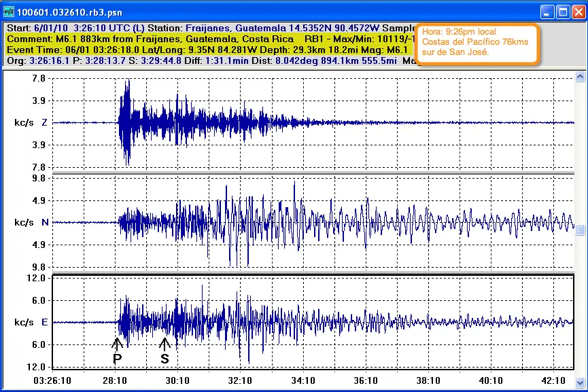Viewport: 588px width, 392px height.
Task: Click the "Org: 3:26:16.1" origin time
Action: (38, 60)
